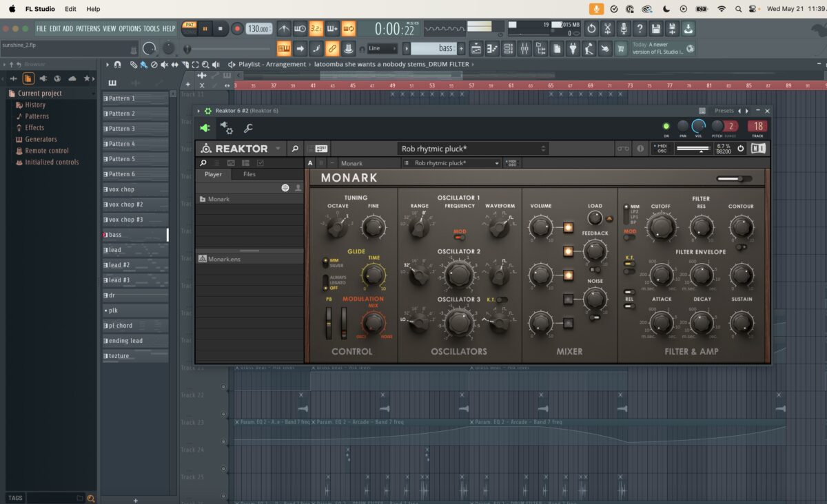
Task: Click the Modulation MIX knob
Action: tap(374, 322)
